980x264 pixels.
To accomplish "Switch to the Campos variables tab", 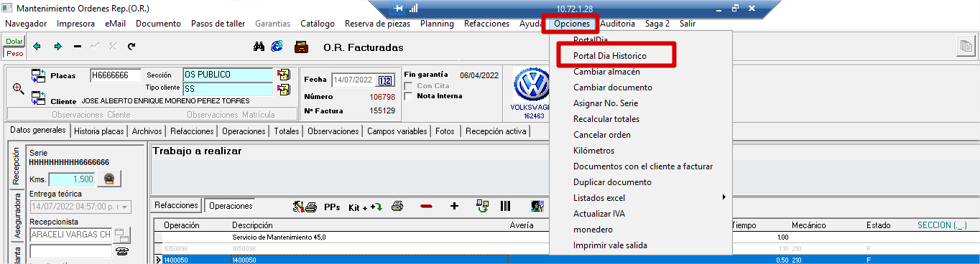I will point(397,131).
